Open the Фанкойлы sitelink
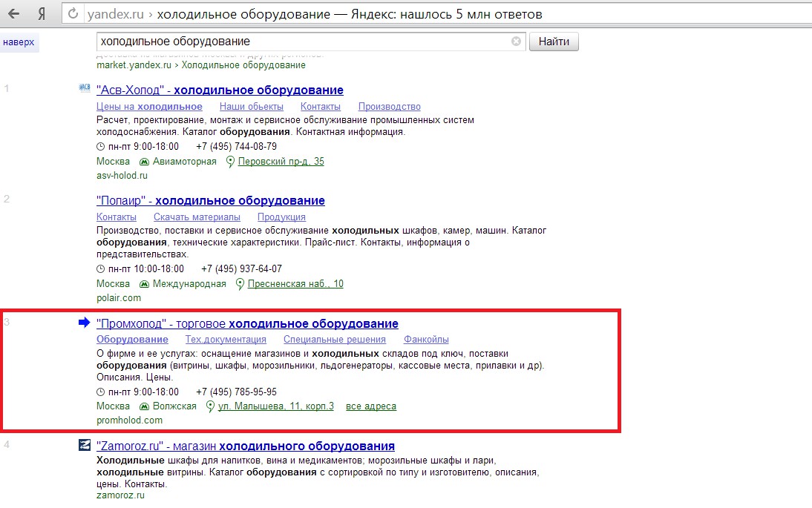The width and height of the screenshot is (812, 508). [x=426, y=340]
